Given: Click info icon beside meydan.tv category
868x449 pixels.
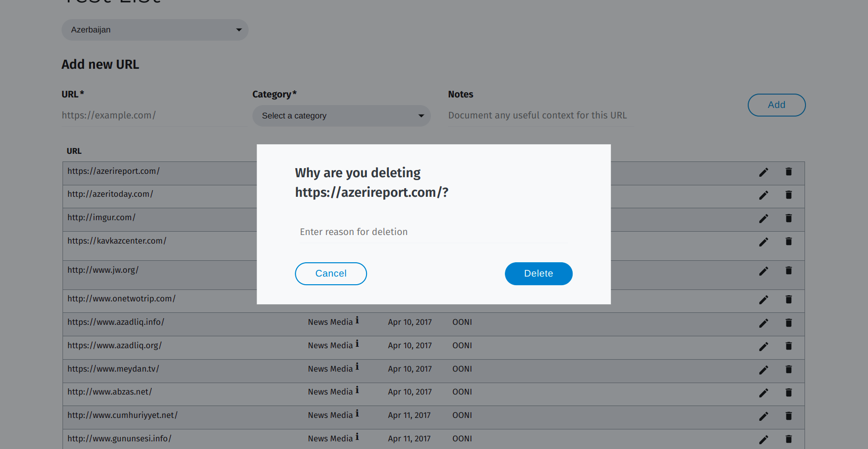Looking at the screenshot, I should (357, 367).
